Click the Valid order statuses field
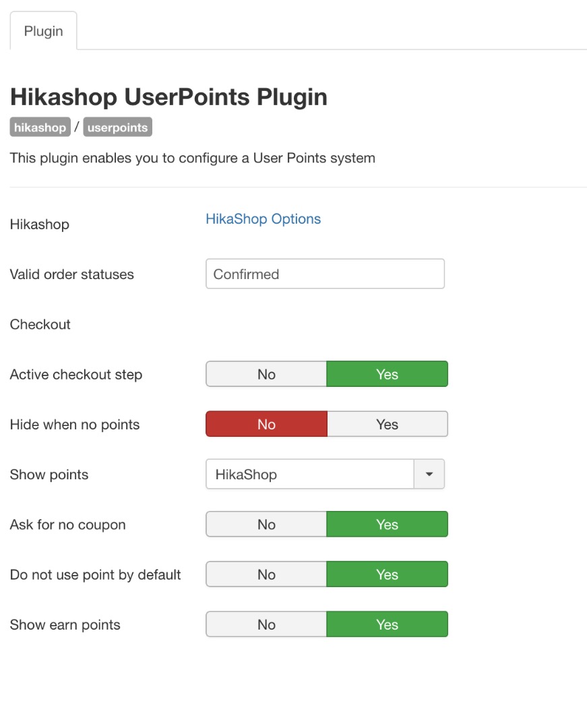 pyautogui.click(x=325, y=274)
